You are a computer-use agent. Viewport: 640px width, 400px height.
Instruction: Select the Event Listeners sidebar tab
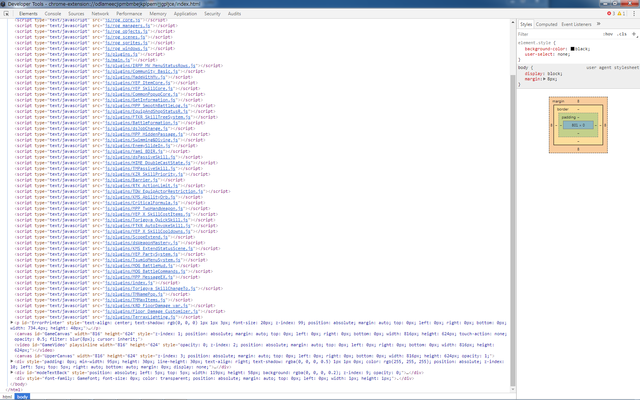click(x=576, y=24)
